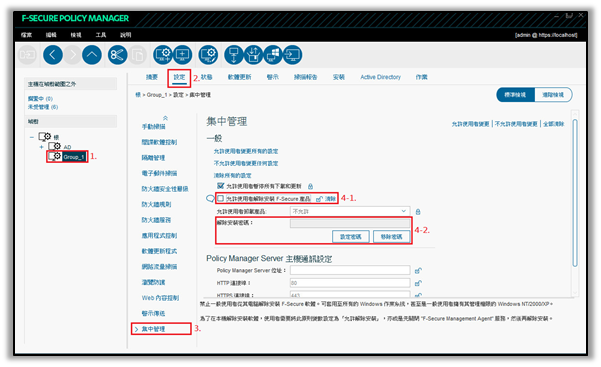The width and height of the screenshot is (601, 367).
Task: Collapse the root node with minus sign
Action: 32,137
